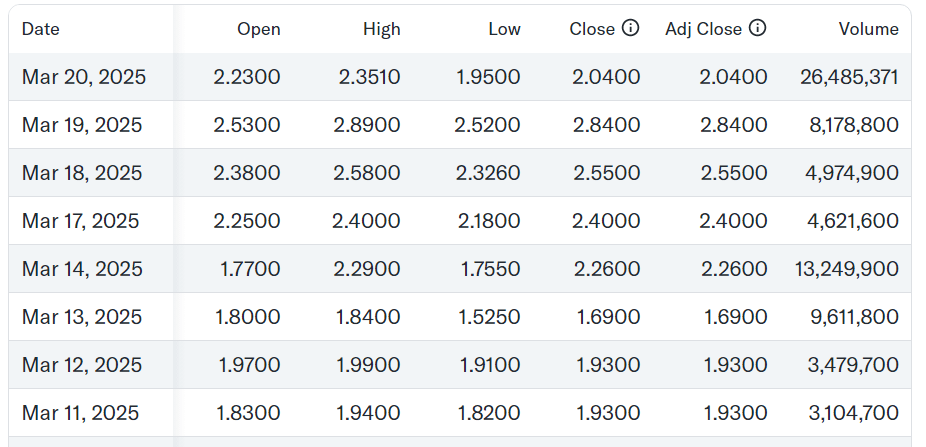Click the High column header
Viewport: 926px width, 447px height.
(x=382, y=29)
